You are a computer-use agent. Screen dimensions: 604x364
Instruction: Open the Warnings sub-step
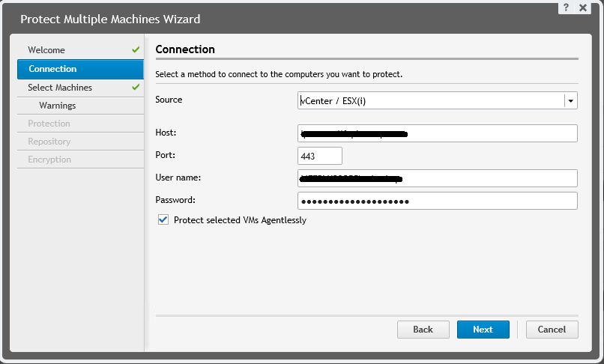(58, 106)
